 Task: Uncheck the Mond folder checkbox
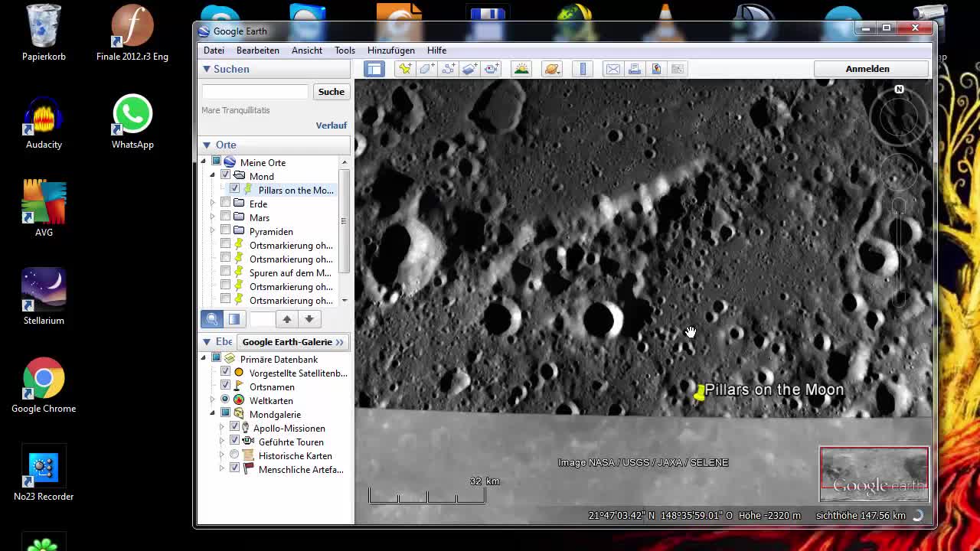pyautogui.click(x=225, y=175)
